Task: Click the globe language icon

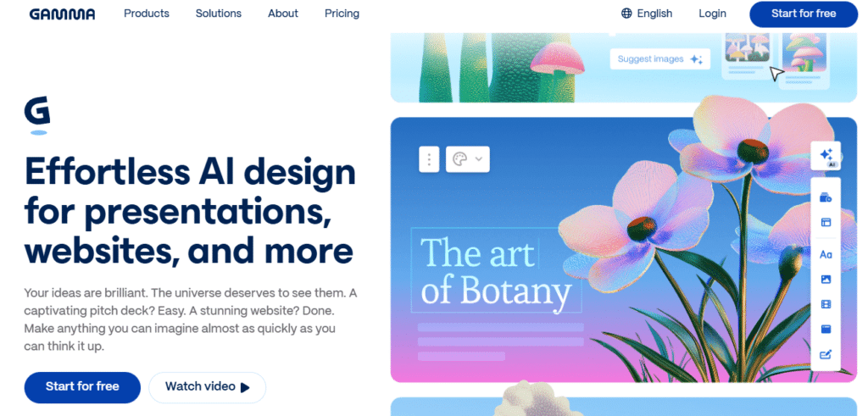Action: pyautogui.click(x=626, y=14)
